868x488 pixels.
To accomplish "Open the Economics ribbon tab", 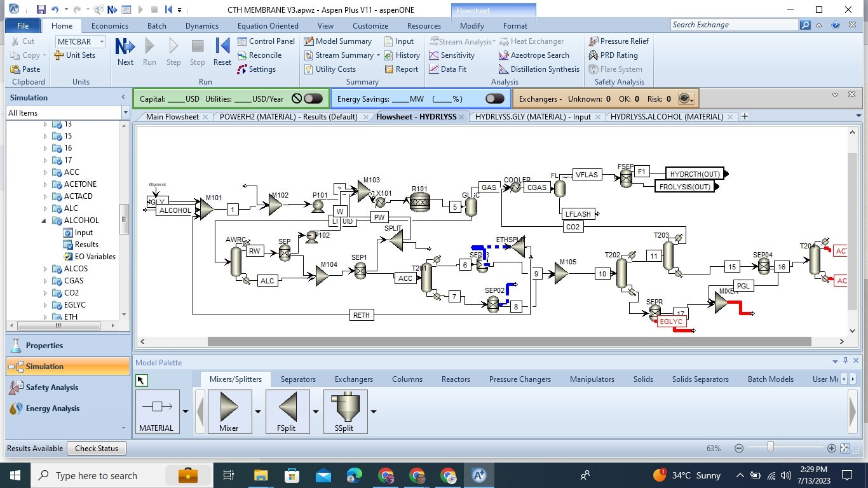I will [110, 26].
